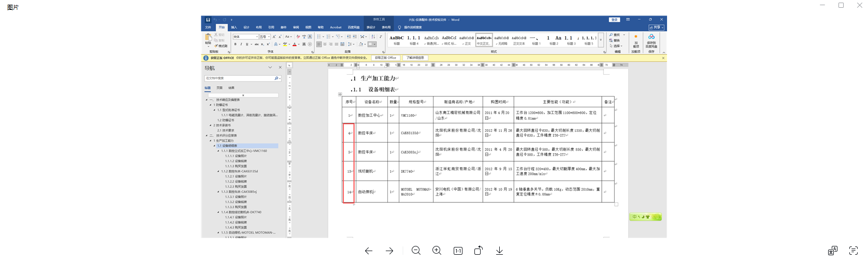The image size is (868, 262).
Task: Click the table move handle above 序号
Action: point(340,94)
